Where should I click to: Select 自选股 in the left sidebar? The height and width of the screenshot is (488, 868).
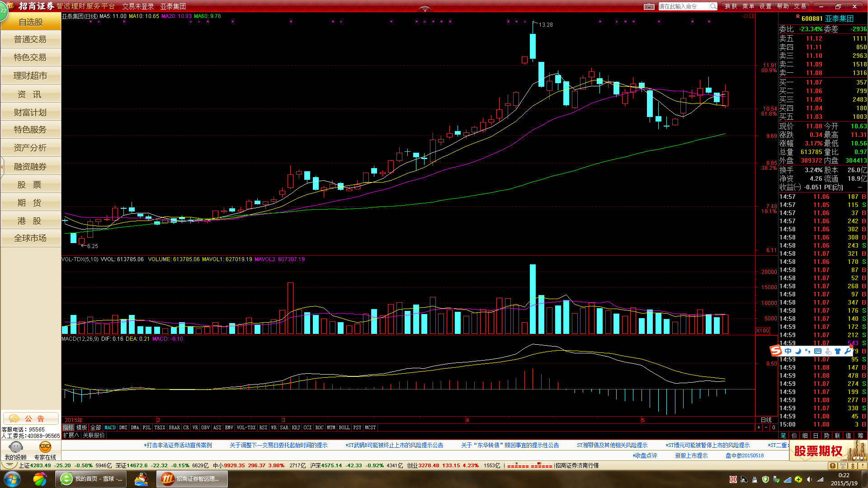point(30,22)
